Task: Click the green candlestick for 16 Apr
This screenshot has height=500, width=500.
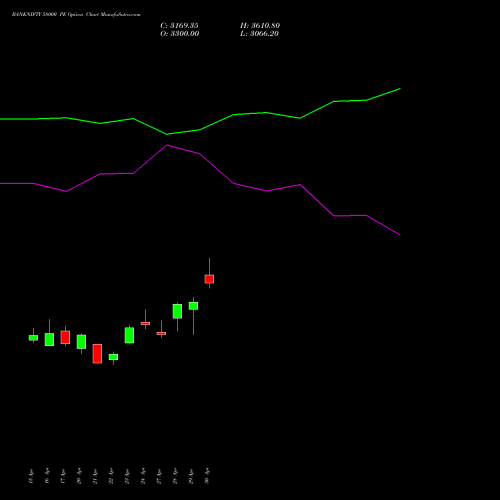Action: click(x=49, y=339)
